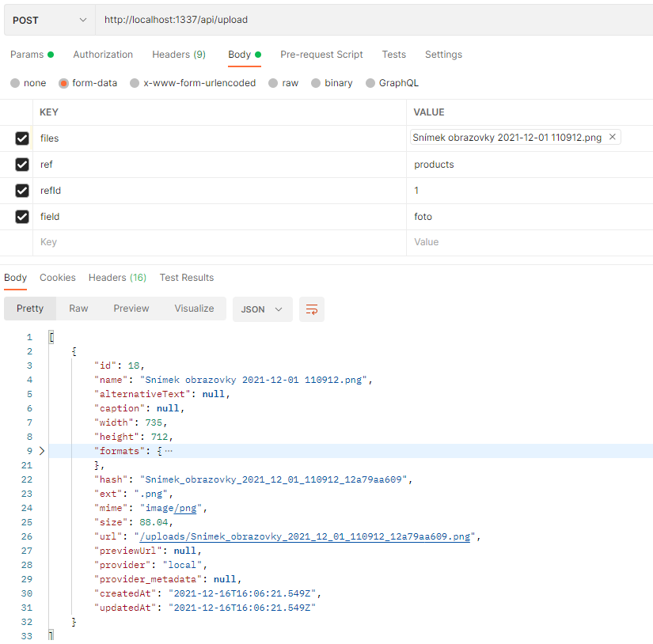
Task: Select the form-data radio button
Action: pyautogui.click(x=63, y=83)
